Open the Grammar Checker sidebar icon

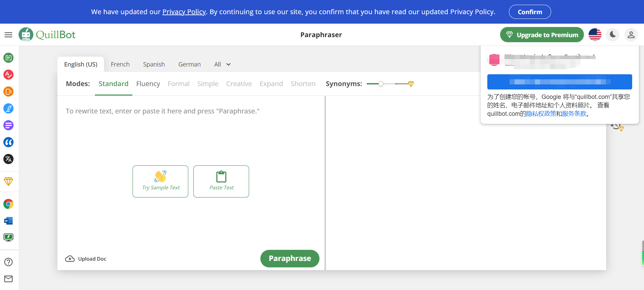pyautogui.click(x=8, y=75)
